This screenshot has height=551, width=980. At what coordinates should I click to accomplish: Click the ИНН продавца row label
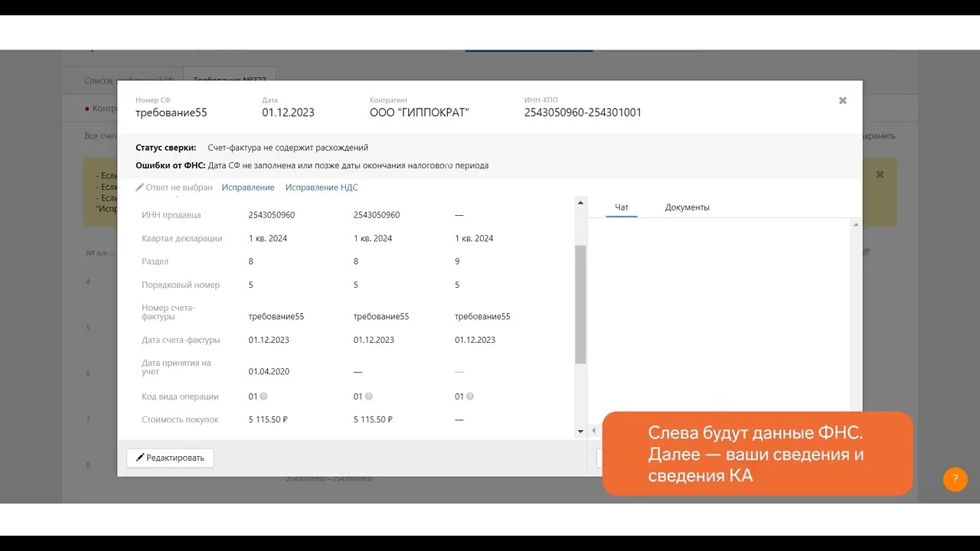171,215
